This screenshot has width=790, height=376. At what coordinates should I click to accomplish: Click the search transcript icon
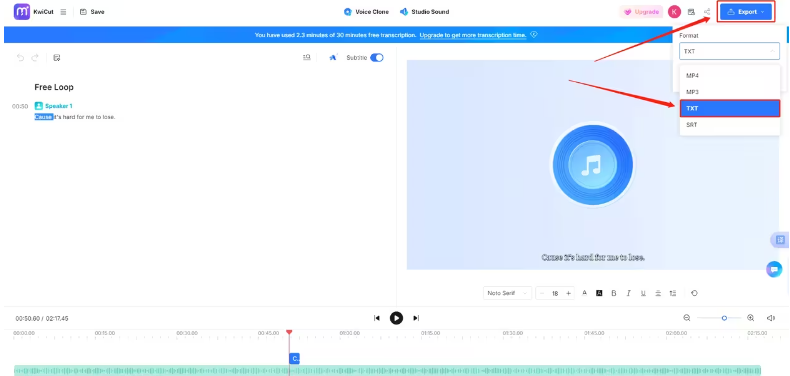pos(307,57)
